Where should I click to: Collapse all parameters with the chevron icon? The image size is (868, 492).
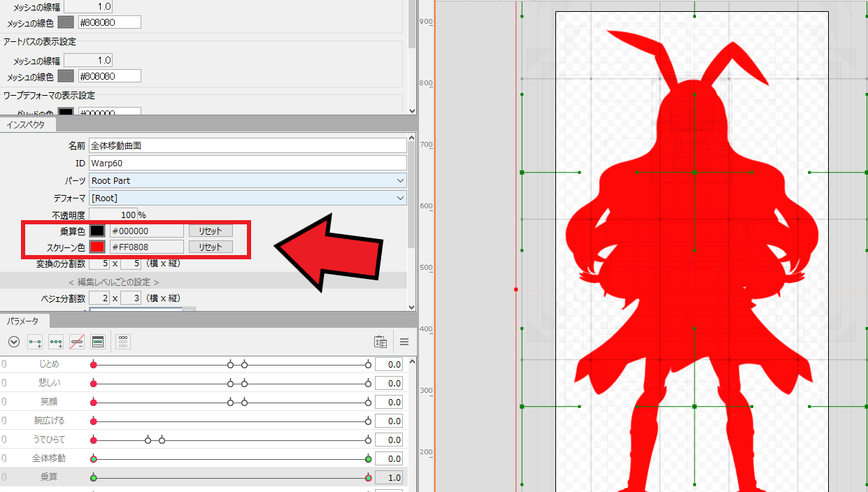[13, 341]
